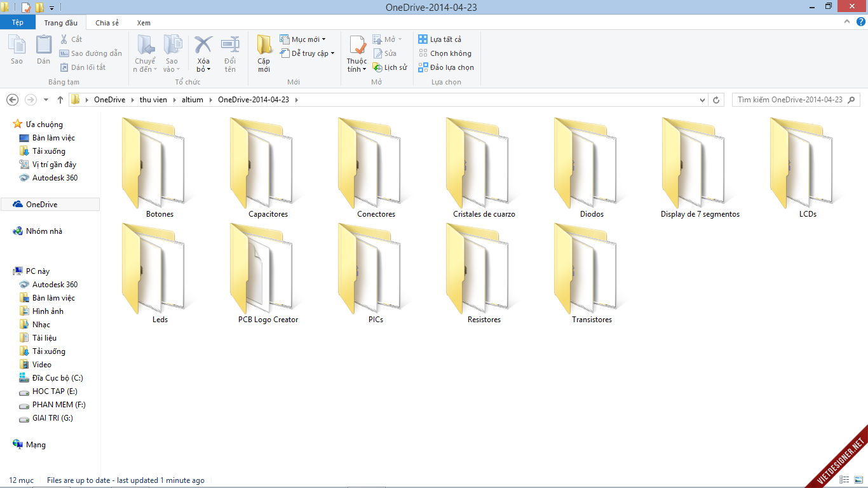Switch to large icons view in status bar
Screen dimensions: 868x488
857,480
